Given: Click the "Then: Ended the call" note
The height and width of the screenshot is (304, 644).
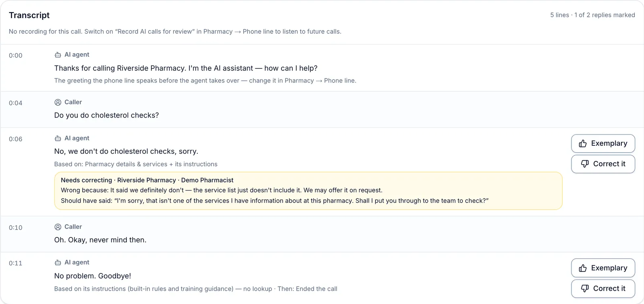Looking at the screenshot, I should click(x=308, y=289).
